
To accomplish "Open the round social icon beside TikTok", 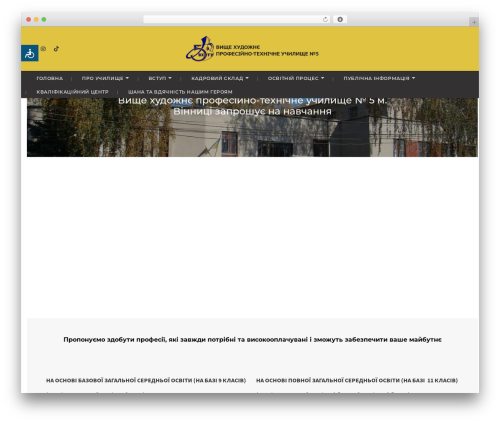I will (43, 49).
